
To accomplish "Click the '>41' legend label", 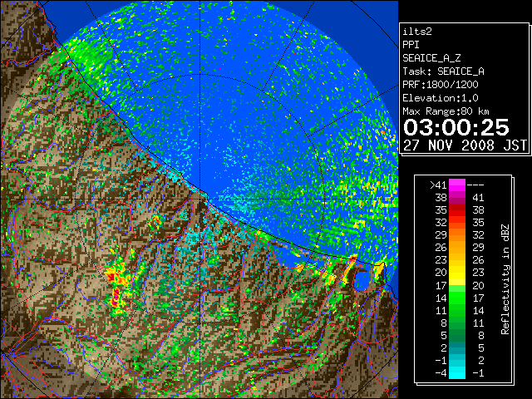I will [x=438, y=185].
